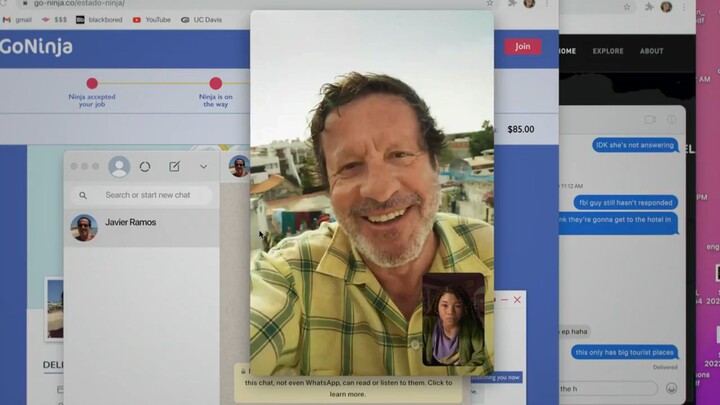The height and width of the screenshot is (405, 720).
Task: Close the small popup with red X
Action: point(518,300)
